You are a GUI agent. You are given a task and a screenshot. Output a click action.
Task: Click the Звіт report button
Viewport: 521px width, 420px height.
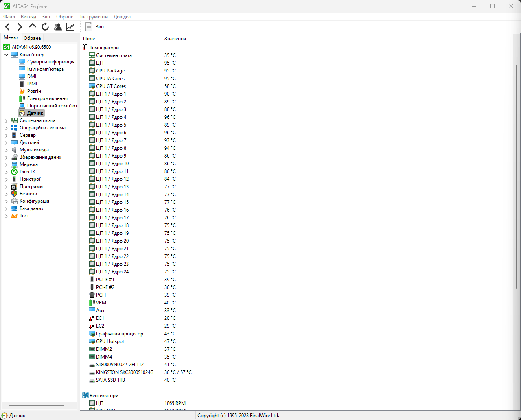coord(95,27)
